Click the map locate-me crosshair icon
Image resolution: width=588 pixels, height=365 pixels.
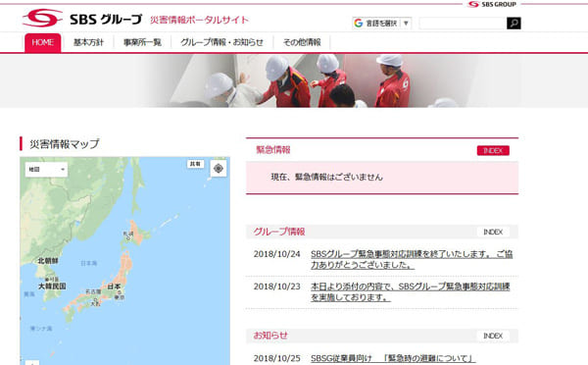(219, 169)
